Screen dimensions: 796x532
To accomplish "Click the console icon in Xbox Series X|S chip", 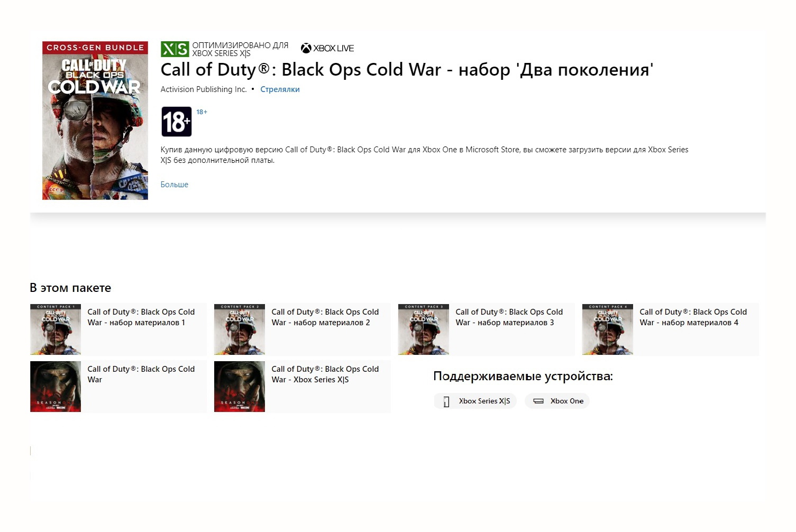I will pyautogui.click(x=446, y=401).
